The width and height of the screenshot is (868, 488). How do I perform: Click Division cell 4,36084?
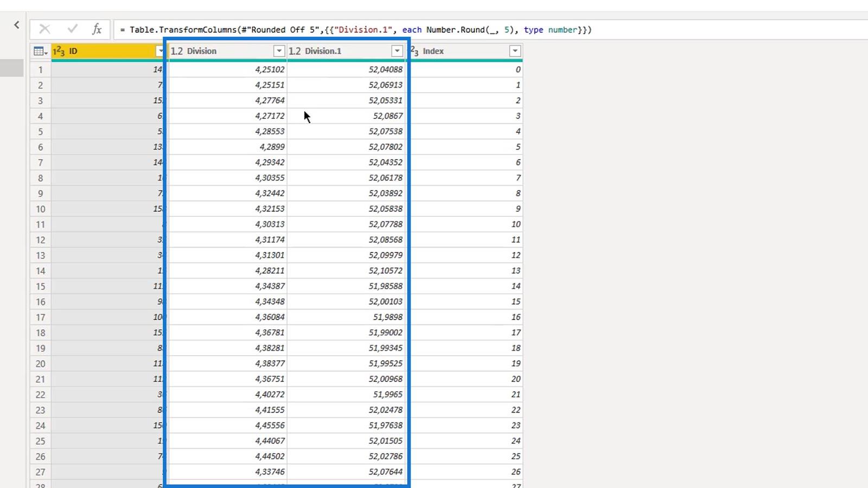228,317
